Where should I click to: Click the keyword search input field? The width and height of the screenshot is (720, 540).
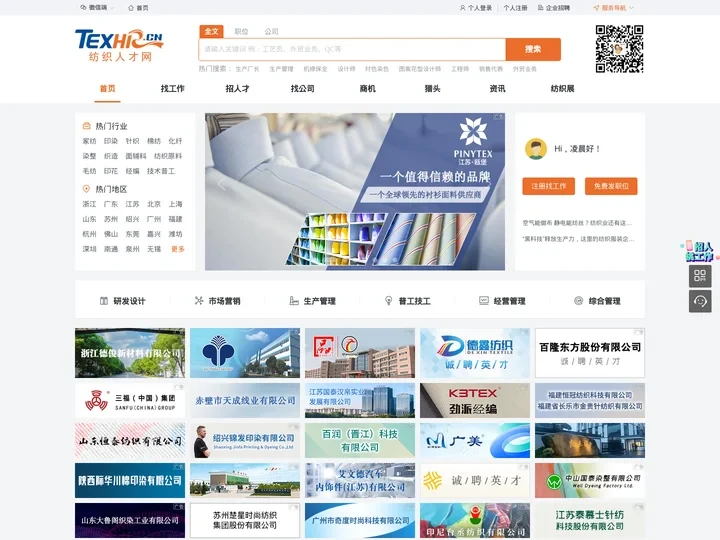coord(352,49)
